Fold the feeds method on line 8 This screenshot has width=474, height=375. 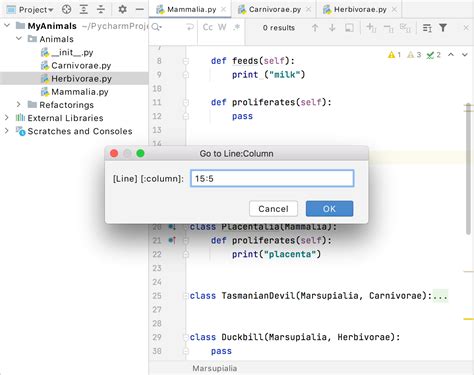click(186, 61)
